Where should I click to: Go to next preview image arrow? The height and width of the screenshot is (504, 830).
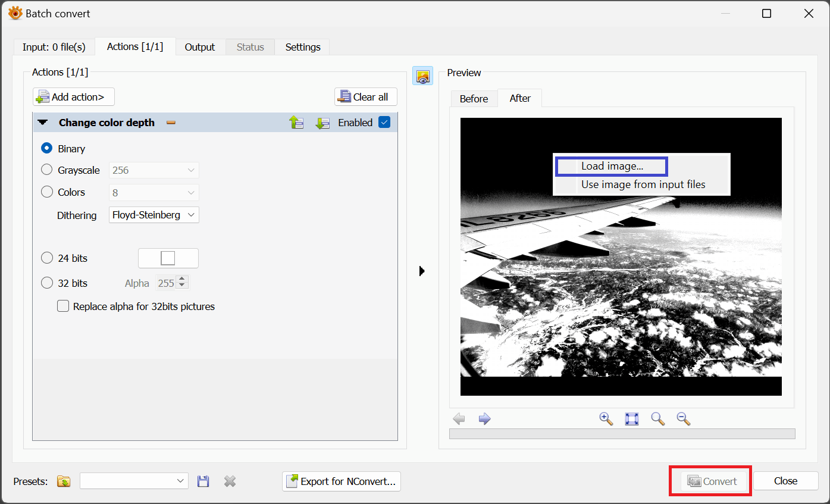[484, 419]
